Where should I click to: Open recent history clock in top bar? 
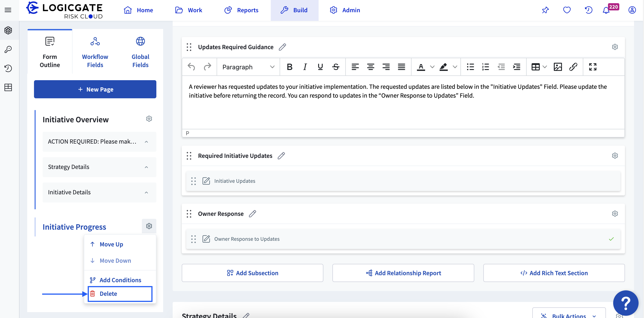588,10
